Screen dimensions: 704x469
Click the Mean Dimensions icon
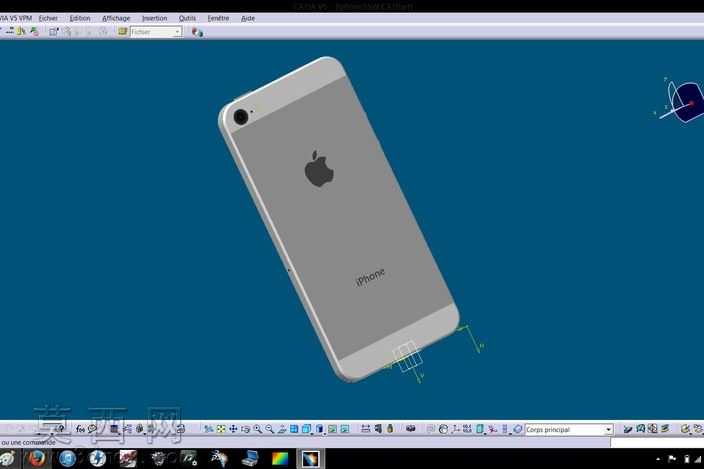(x=467, y=429)
